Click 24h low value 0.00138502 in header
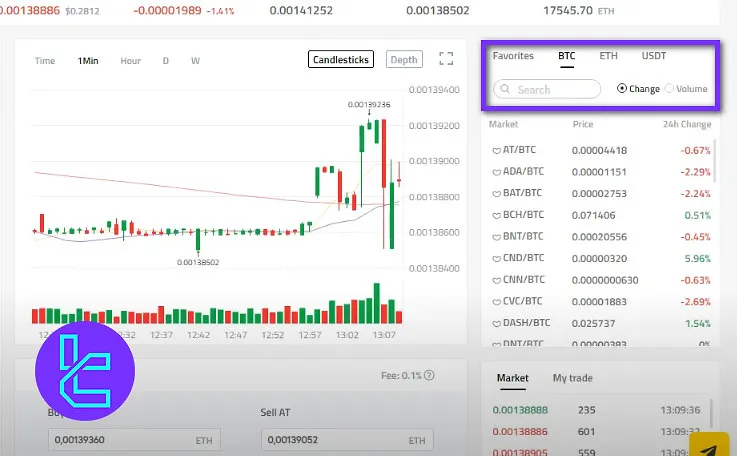 (438, 10)
